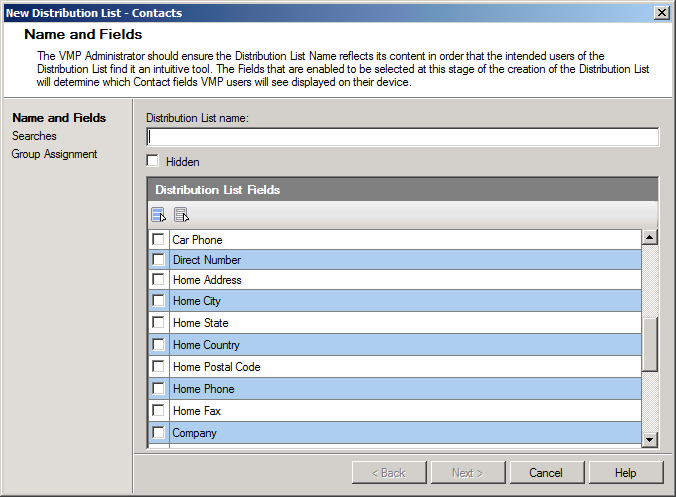This screenshot has width=676, height=497.
Task: Click the scrollbar up arrow
Action: pos(650,237)
